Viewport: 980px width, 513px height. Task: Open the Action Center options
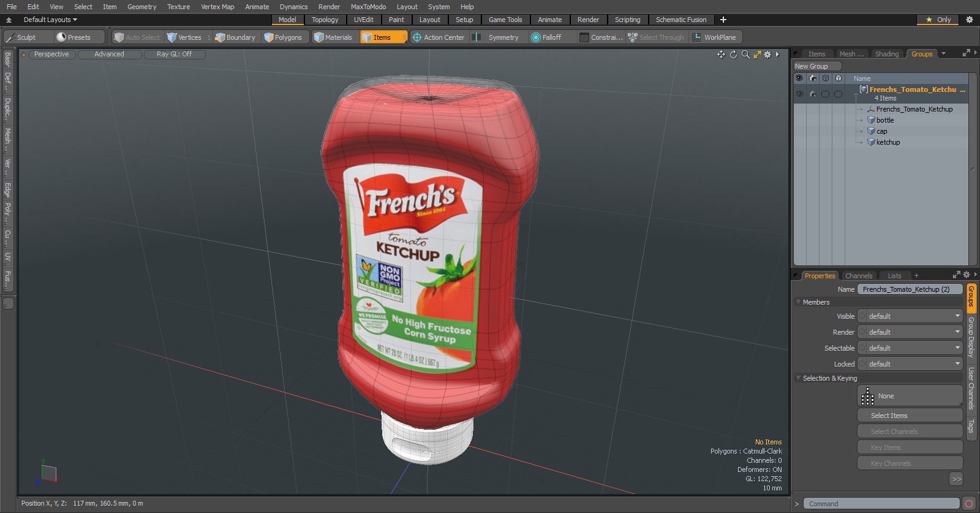pyautogui.click(x=439, y=37)
